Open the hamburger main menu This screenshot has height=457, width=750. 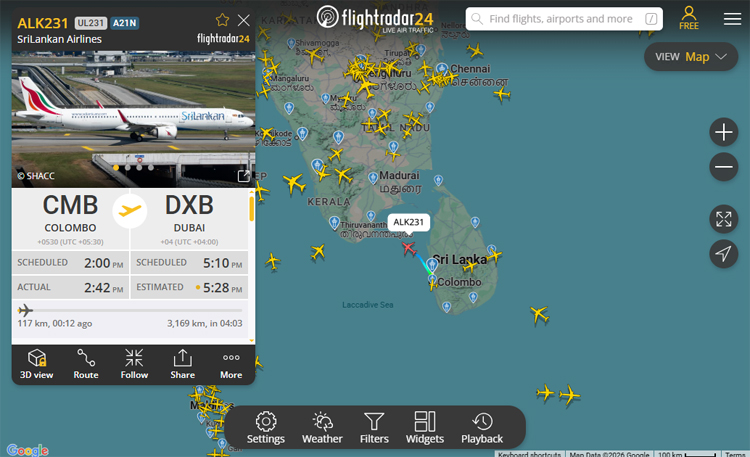click(732, 19)
